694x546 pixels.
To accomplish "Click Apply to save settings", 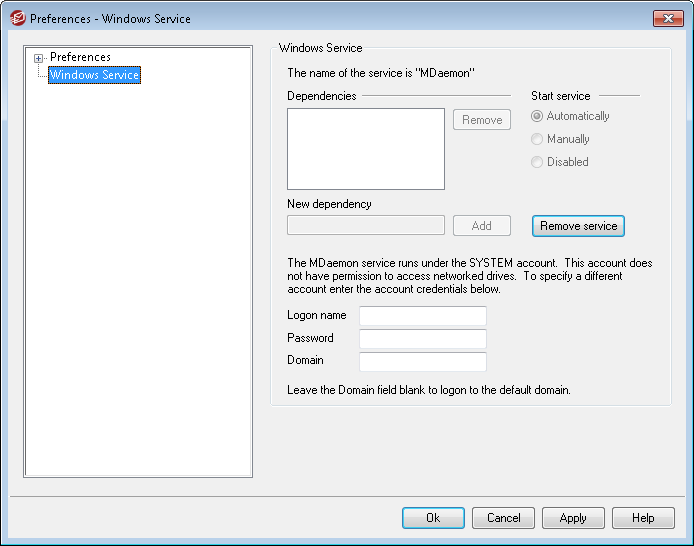I will tap(573, 518).
